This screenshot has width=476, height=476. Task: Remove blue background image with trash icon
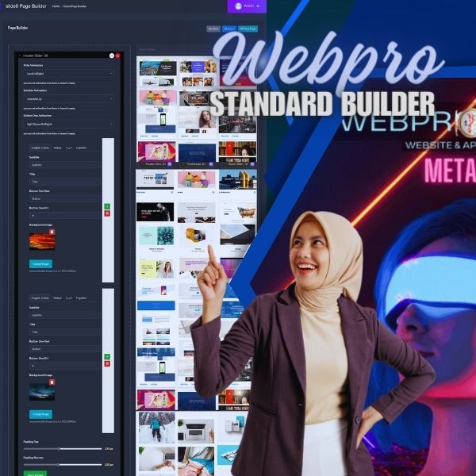coord(52,382)
